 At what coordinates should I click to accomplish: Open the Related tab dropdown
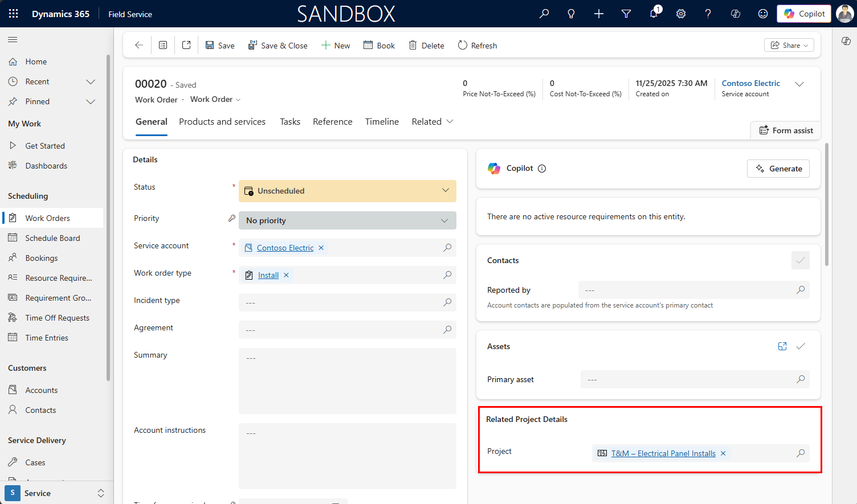[x=432, y=121]
